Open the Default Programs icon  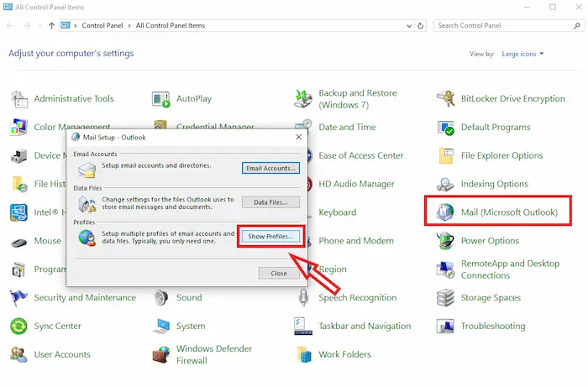click(445, 128)
